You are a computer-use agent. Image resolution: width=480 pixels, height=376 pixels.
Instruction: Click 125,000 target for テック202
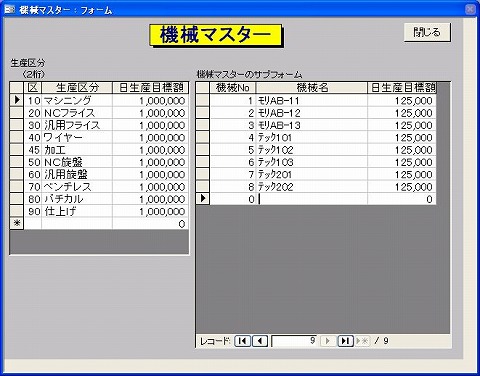pyautogui.click(x=402, y=187)
